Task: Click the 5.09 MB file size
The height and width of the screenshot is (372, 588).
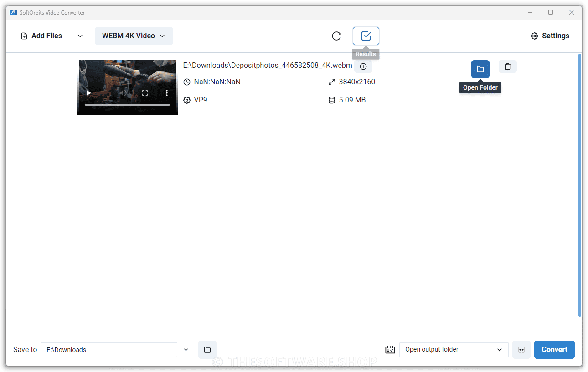Action: [352, 100]
